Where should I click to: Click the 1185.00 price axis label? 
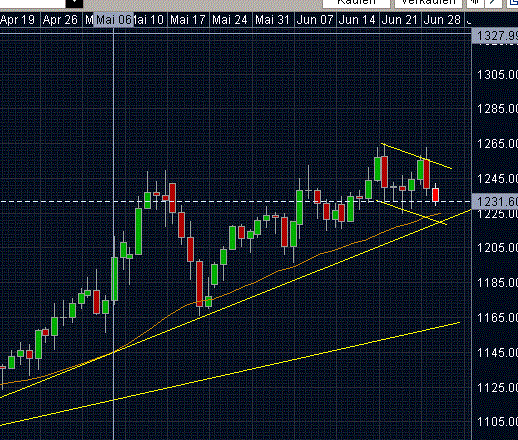point(497,283)
